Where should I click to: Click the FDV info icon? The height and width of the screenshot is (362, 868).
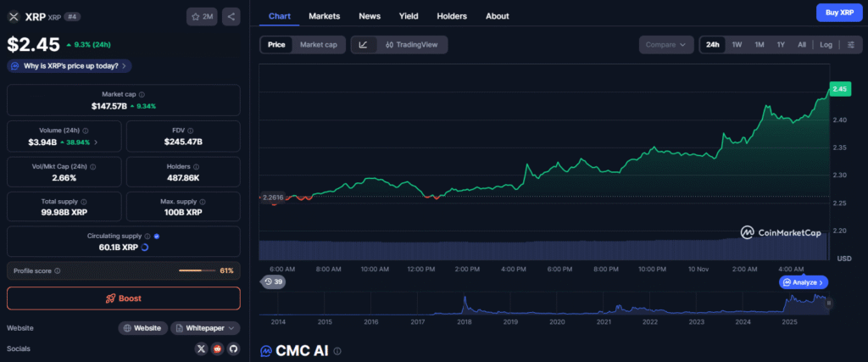pyautogui.click(x=190, y=131)
